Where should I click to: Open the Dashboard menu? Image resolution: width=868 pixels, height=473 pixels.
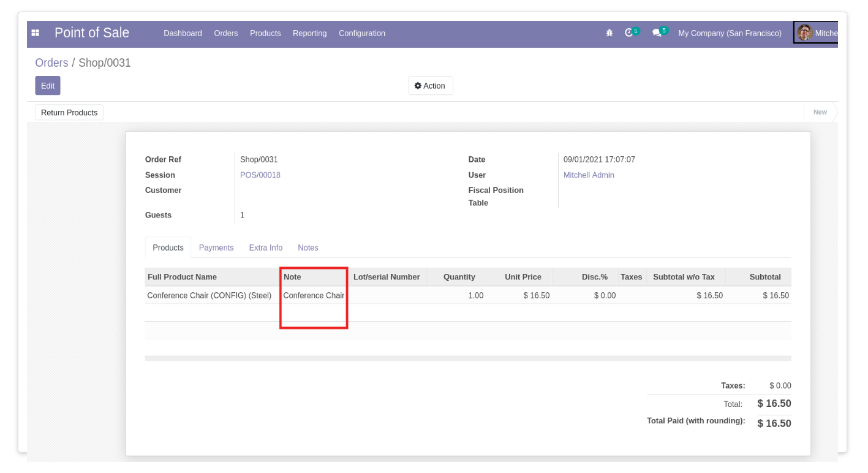pyautogui.click(x=183, y=33)
